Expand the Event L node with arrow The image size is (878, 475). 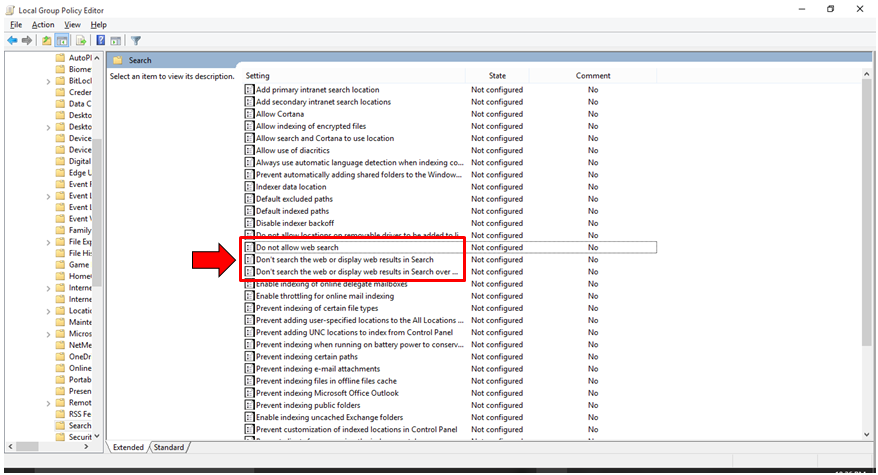click(x=48, y=196)
